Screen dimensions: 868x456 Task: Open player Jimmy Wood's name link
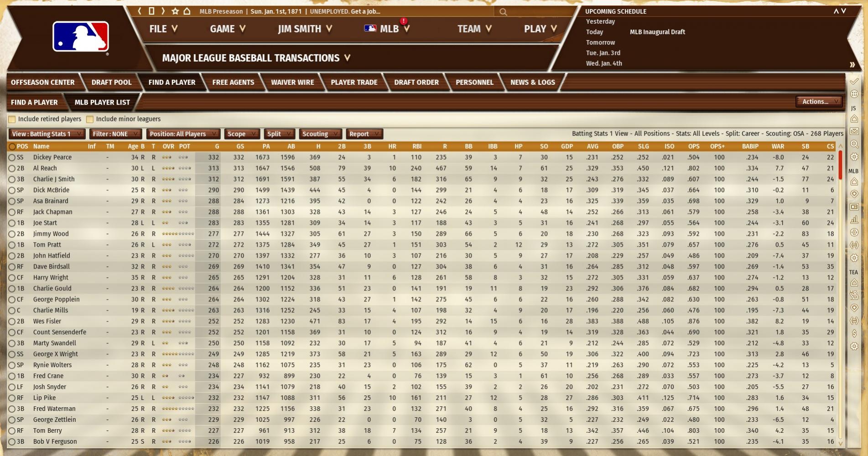(x=51, y=234)
